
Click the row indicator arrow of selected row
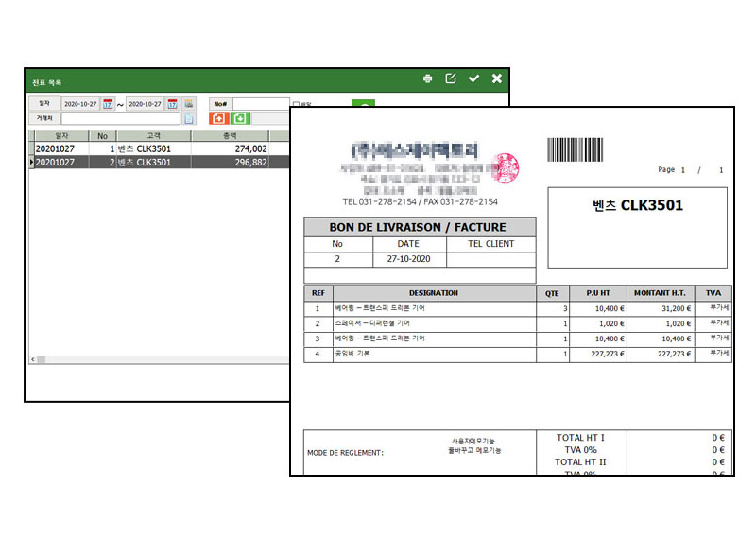pos(32,162)
